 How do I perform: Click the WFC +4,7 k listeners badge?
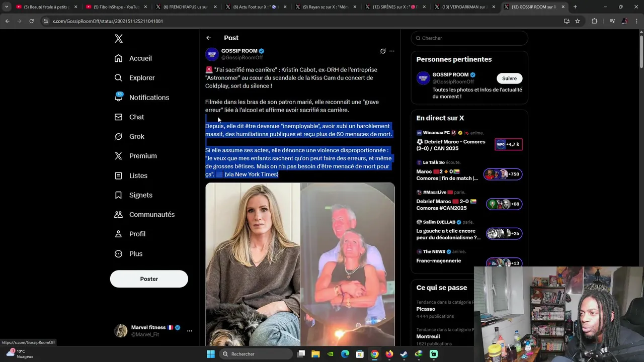tap(508, 144)
